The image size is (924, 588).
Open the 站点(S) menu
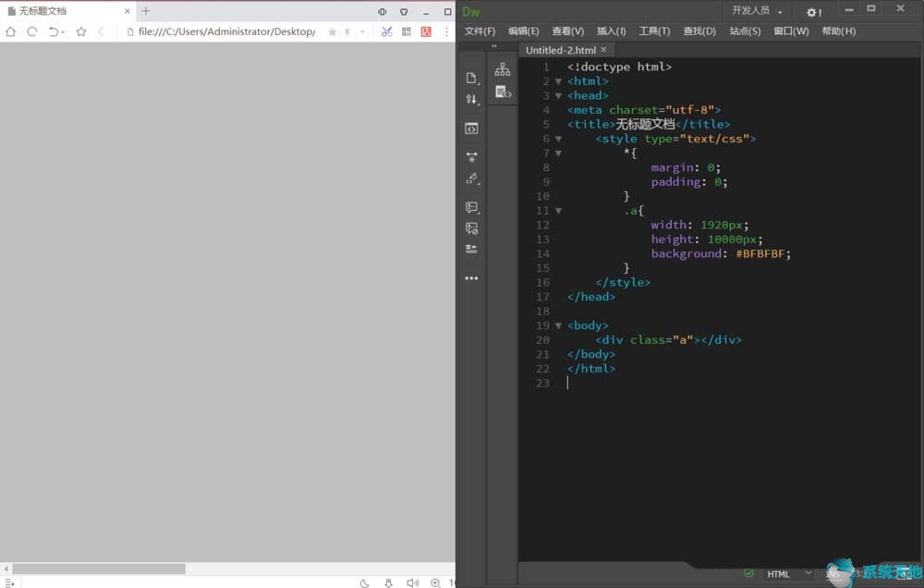pyautogui.click(x=745, y=31)
